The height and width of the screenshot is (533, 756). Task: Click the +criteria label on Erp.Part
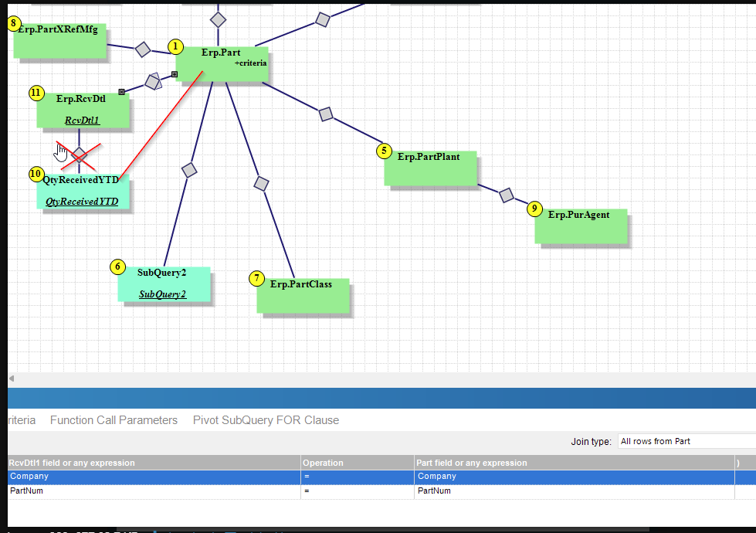251,63
